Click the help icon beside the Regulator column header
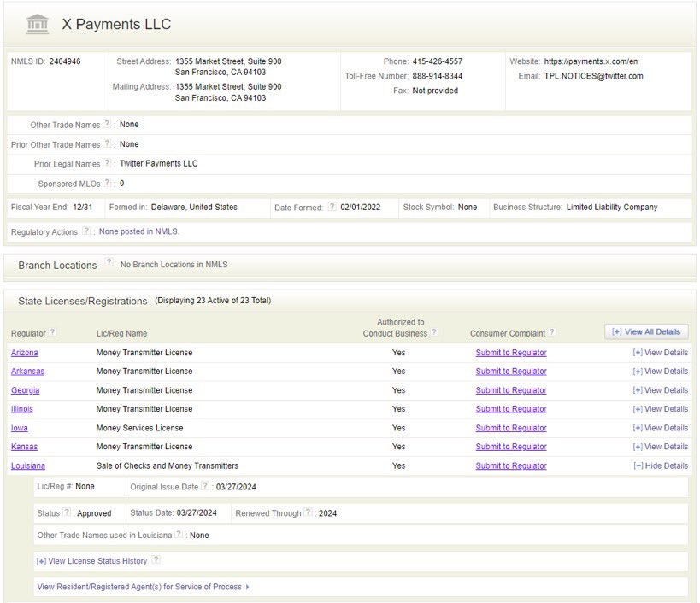 (52, 332)
